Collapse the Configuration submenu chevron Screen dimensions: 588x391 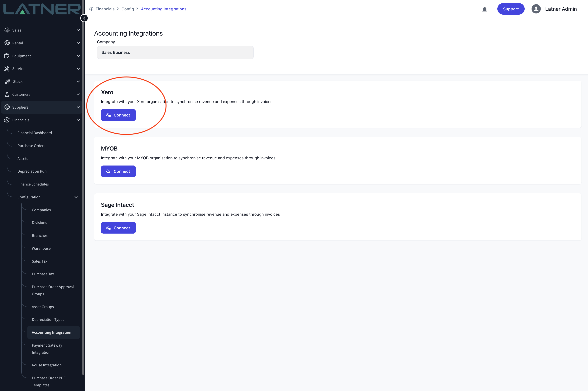[x=76, y=197]
